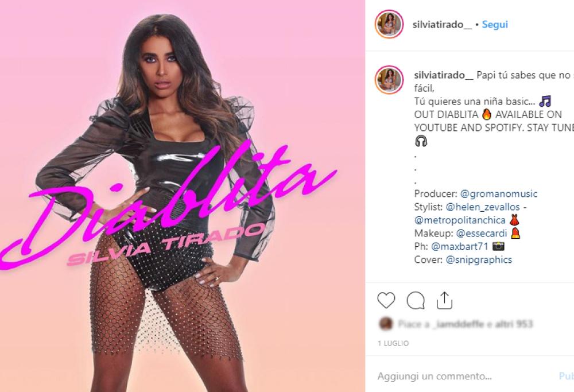Open the @snipgraphics cover designer profile
Screen dimensions: 574x392
pos(479,259)
